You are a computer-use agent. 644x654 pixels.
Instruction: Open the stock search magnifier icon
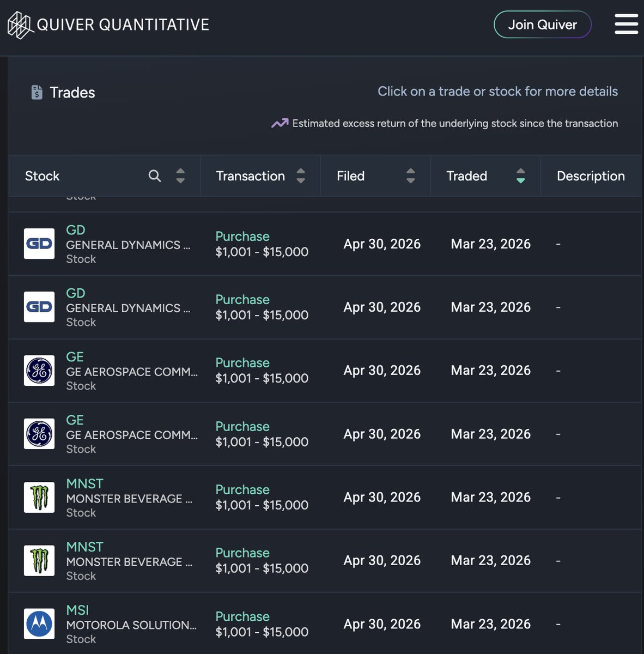click(155, 175)
